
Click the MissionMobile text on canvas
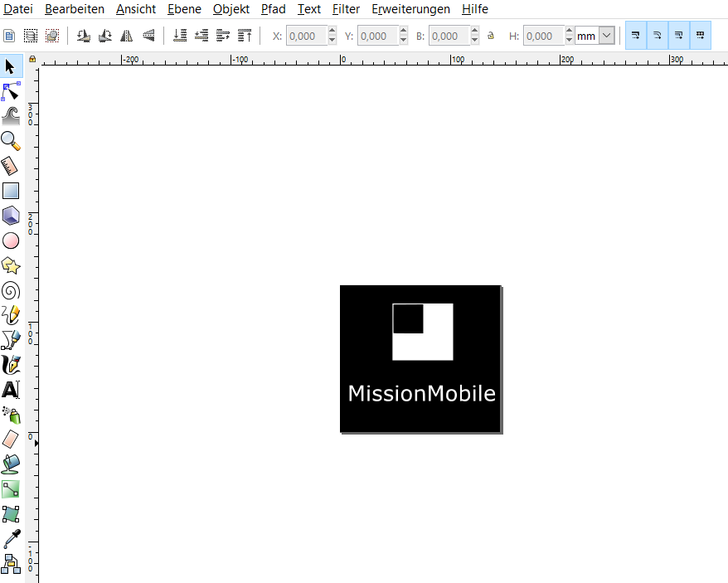pyautogui.click(x=421, y=393)
